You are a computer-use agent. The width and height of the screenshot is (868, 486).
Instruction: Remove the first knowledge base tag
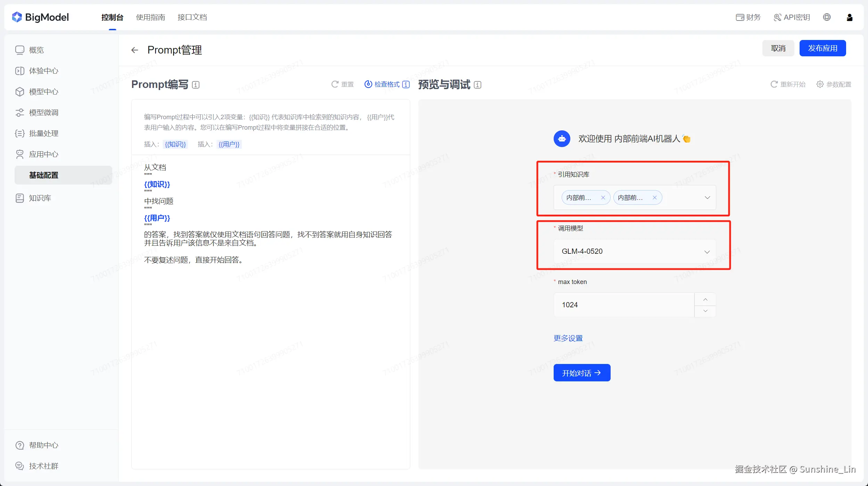click(x=603, y=197)
